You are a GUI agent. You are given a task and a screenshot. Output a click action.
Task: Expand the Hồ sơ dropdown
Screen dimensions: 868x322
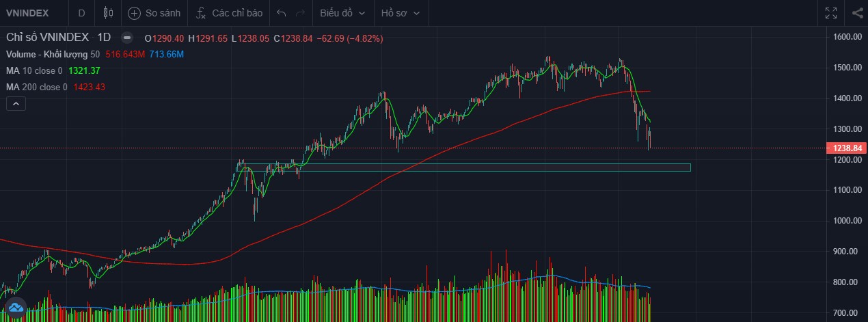400,13
